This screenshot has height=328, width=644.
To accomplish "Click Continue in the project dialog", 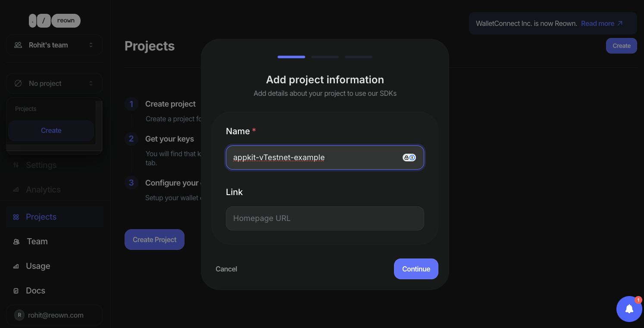I will 416,269.
